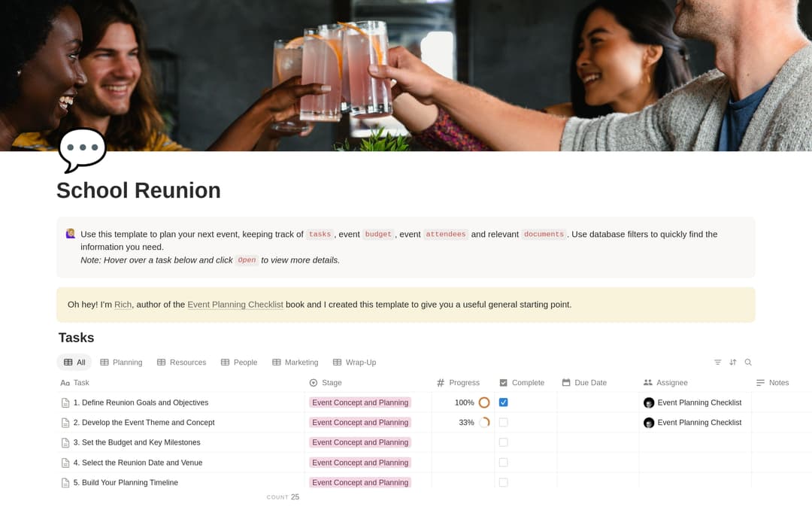Click the sort arrows icon
The image size is (812, 507).
tap(733, 362)
